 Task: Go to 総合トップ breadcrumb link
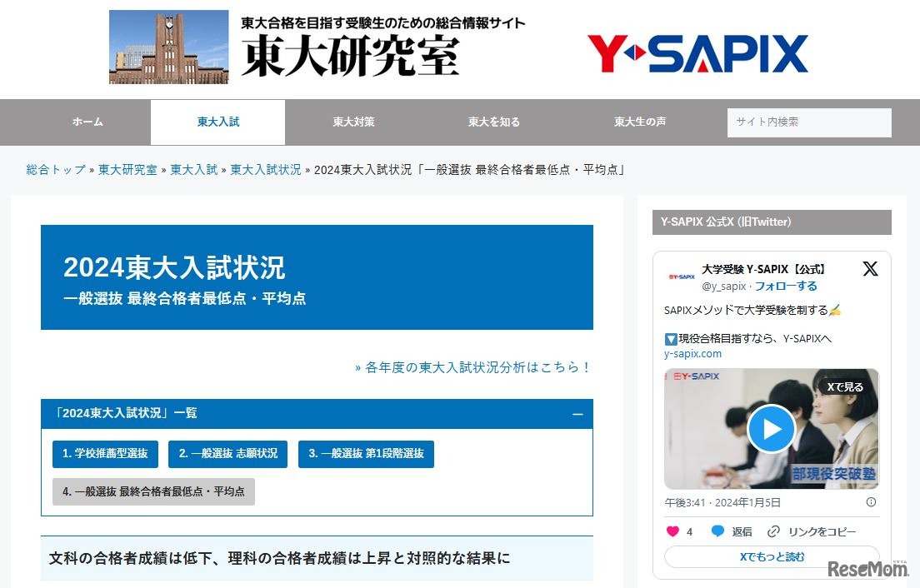56,170
